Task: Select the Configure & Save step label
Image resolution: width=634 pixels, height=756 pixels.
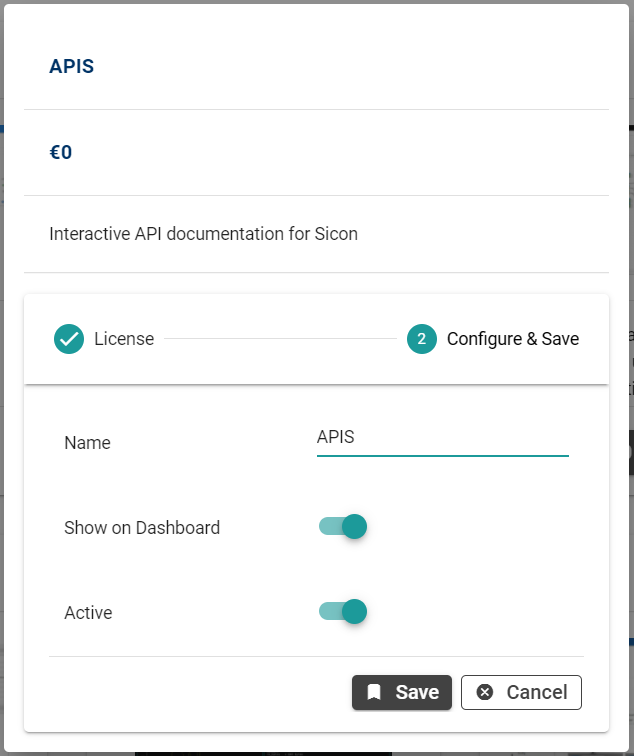Action: (512, 339)
